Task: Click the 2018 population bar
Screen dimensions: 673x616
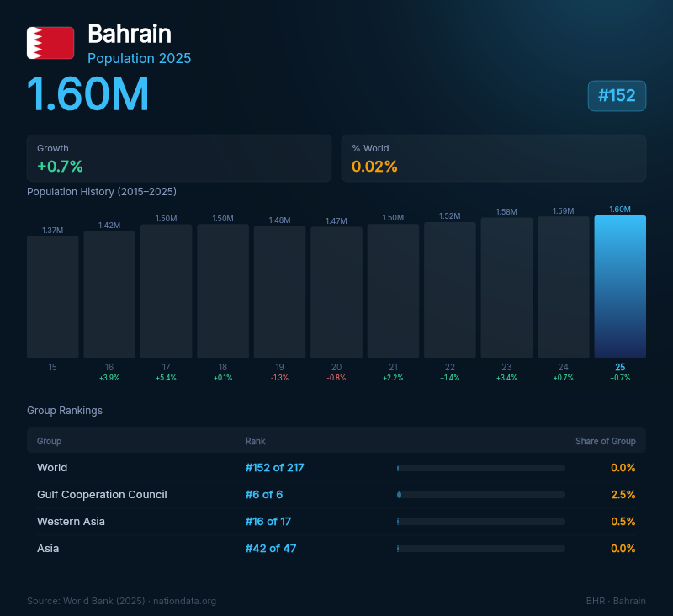Action: pyautogui.click(x=223, y=291)
